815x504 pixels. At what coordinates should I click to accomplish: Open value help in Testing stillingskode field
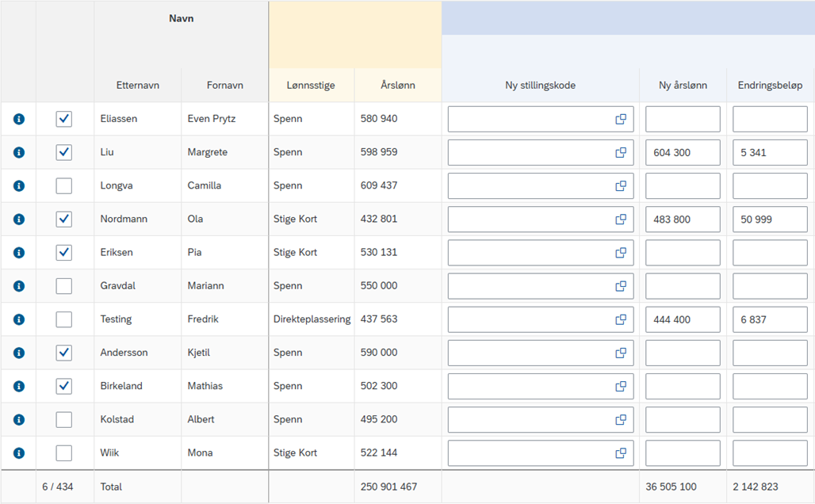click(x=621, y=319)
